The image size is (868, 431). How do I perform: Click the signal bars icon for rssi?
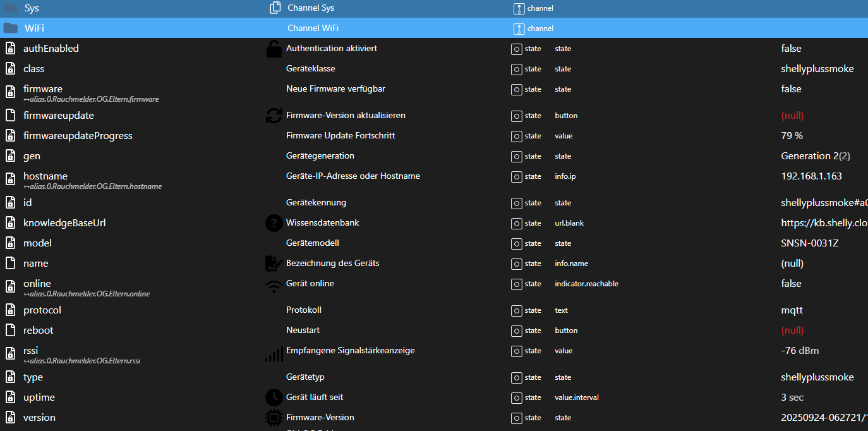pyautogui.click(x=274, y=354)
